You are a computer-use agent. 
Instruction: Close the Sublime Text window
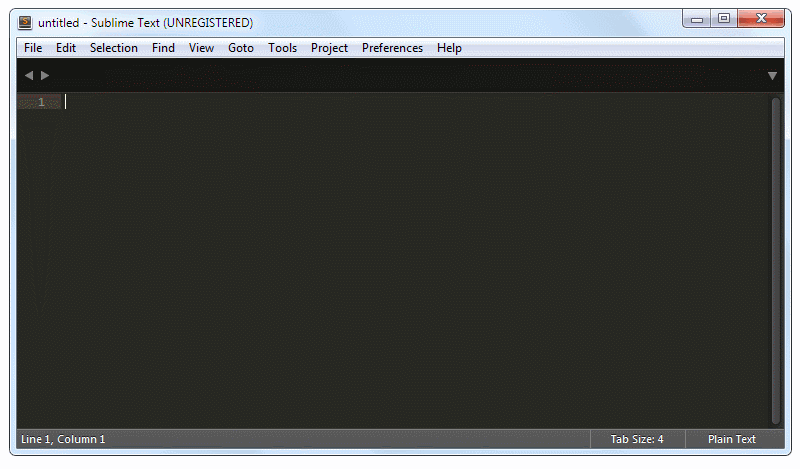click(761, 19)
